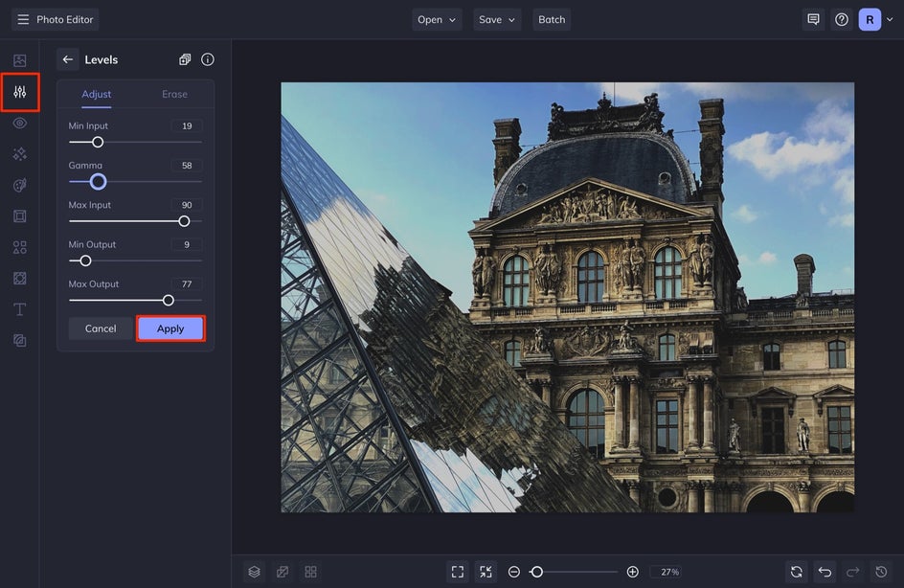
Task: Click the Layers icon in bottom bar
Action: (x=254, y=572)
